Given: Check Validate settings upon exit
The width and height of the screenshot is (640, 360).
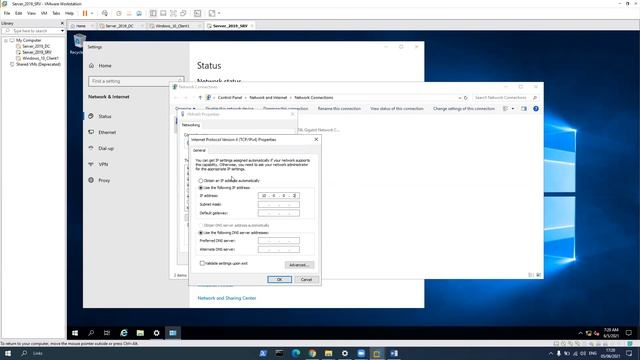Looking at the screenshot, I should coord(202,263).
